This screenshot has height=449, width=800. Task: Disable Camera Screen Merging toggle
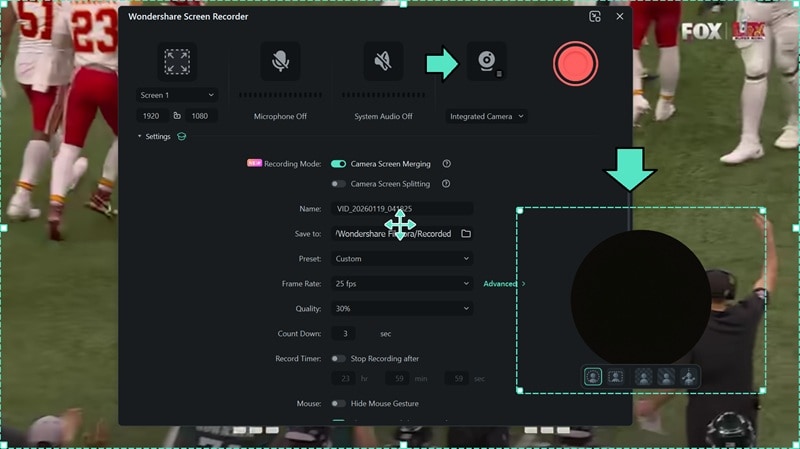pos(338,164)
